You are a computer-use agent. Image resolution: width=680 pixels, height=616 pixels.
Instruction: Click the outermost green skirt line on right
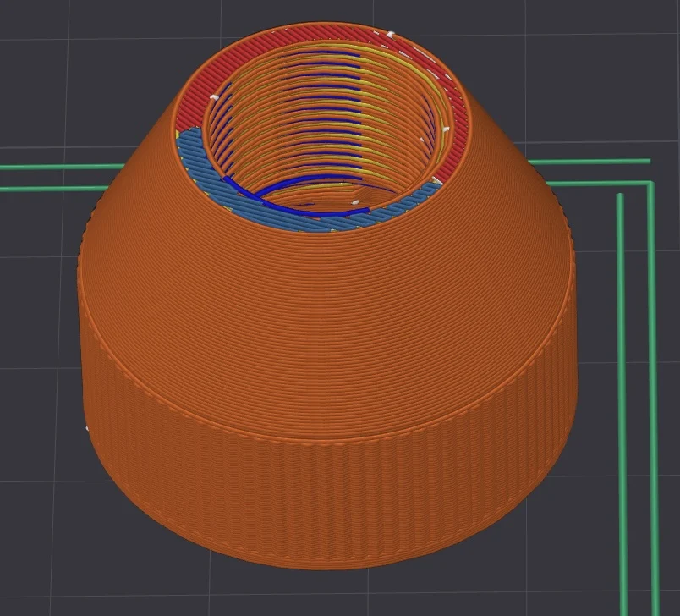pyautogui.click(x=650, y=390)
